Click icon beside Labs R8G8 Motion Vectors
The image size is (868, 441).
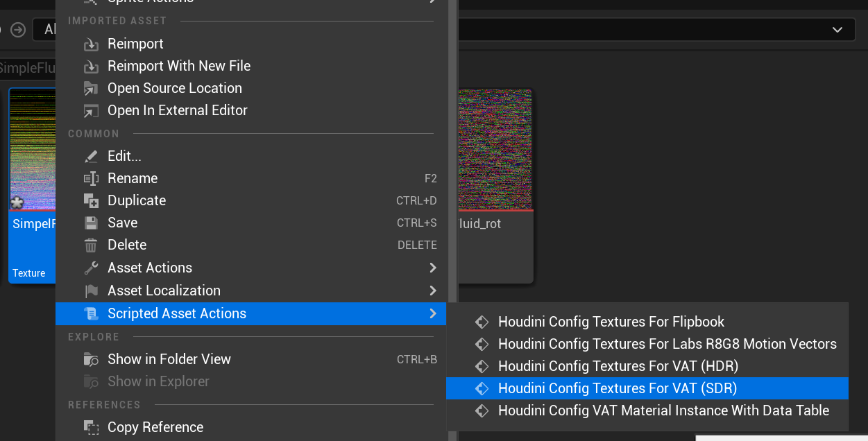pos(482,345)
